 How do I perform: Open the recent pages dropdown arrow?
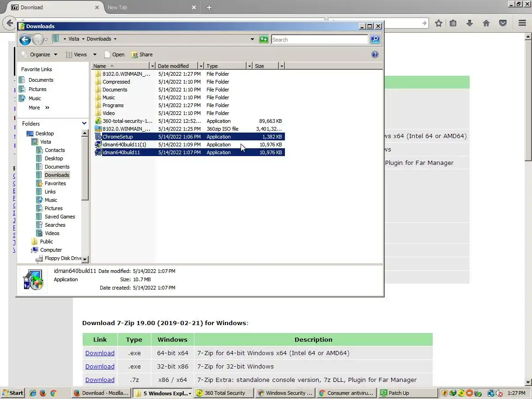click(x=46, y=40)
